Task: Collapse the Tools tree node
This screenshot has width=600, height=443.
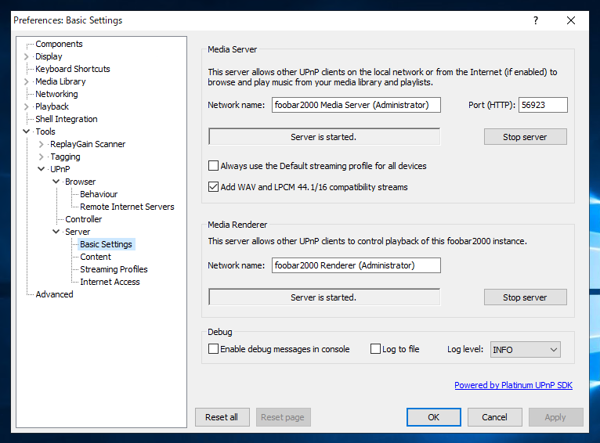Action: coord(26,131)
